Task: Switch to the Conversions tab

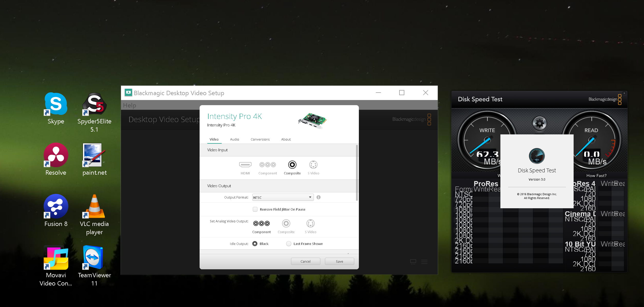Action: [x=260, y=139]
